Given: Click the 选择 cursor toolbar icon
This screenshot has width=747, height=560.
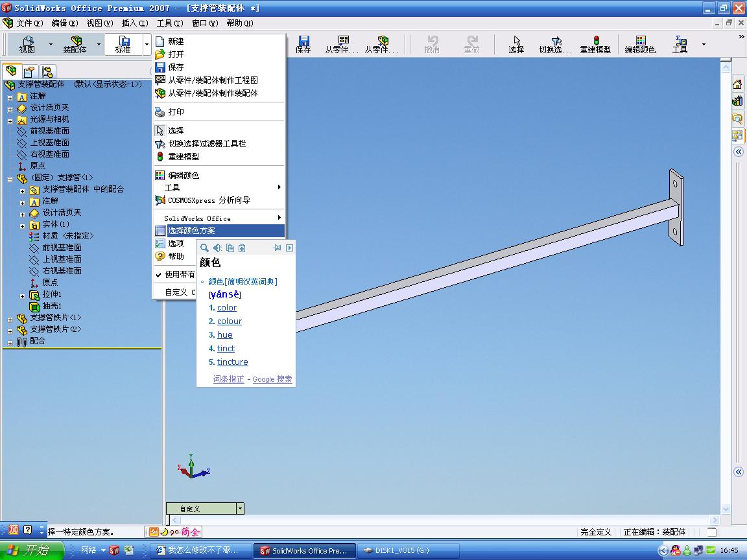Looking at the screenshot, I should click(x=516, y=44).
